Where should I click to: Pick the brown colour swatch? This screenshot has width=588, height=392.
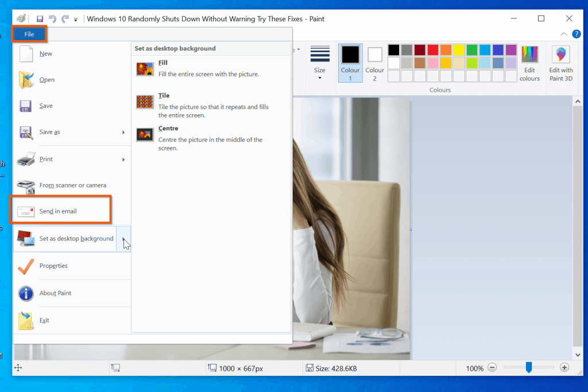[420, 63]
